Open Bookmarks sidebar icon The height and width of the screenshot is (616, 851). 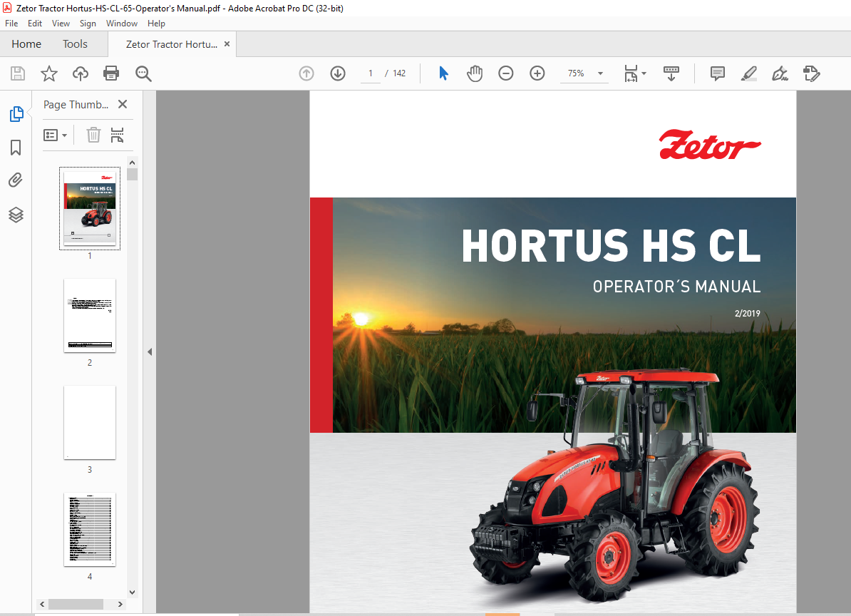point(16,148)
